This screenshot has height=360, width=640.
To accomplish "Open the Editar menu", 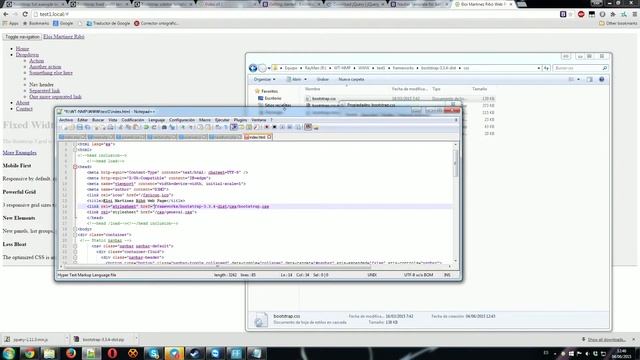I will click(x=82, y=120).
